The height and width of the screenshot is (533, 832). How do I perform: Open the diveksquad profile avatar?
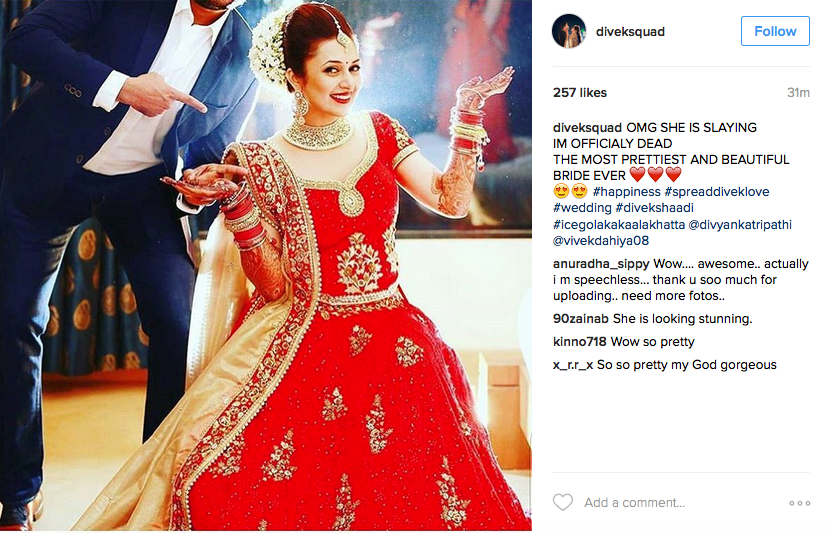pyautogui.click(x=569, y=31)
